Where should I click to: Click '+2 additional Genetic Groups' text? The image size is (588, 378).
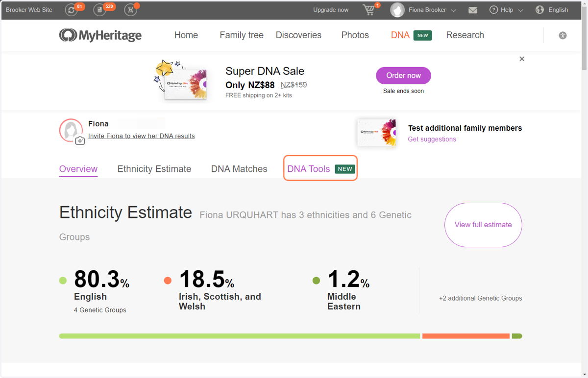pos(481,298)
